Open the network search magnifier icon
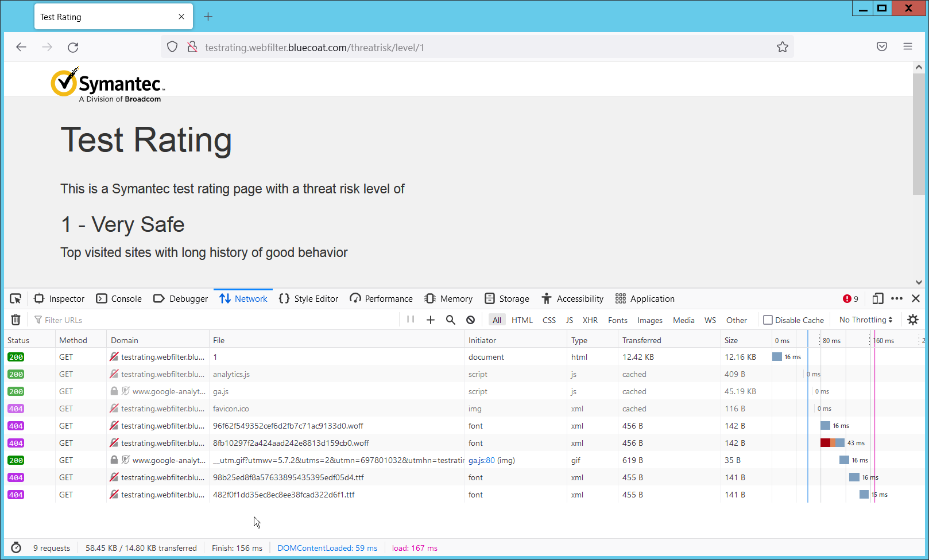This screenshot has width=929, height=560. tap(451, 320)
